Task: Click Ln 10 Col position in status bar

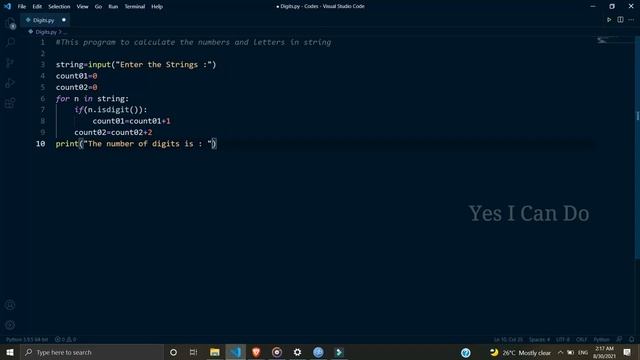Action: tap(508, 340)
